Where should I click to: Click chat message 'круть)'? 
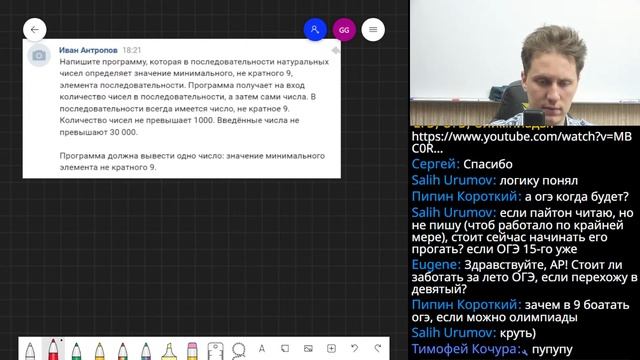click(x=518, y=333)
